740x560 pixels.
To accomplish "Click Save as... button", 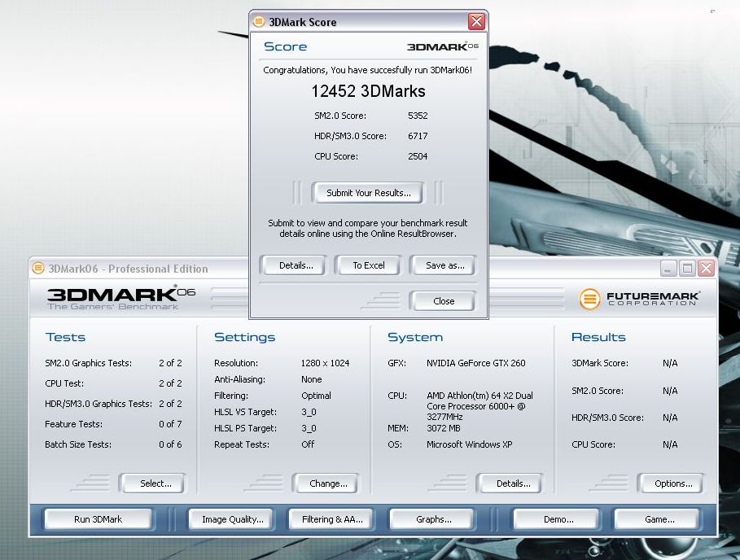I will (444, 265).
